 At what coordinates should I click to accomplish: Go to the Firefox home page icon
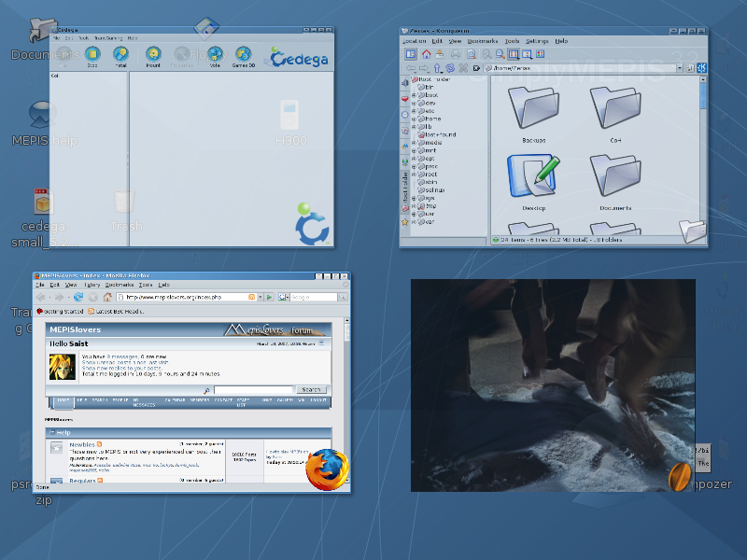tap(107, 297)
